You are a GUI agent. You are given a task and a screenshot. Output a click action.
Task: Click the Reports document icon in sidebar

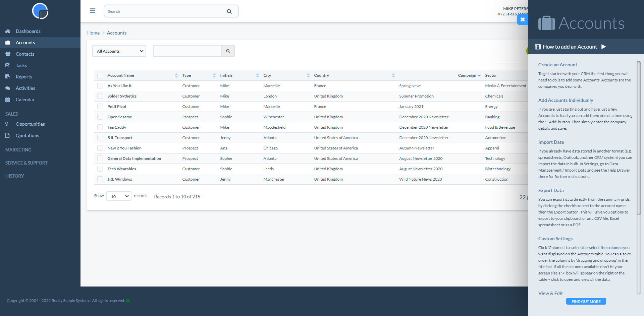pyautogui.click(x=8, y=77)
